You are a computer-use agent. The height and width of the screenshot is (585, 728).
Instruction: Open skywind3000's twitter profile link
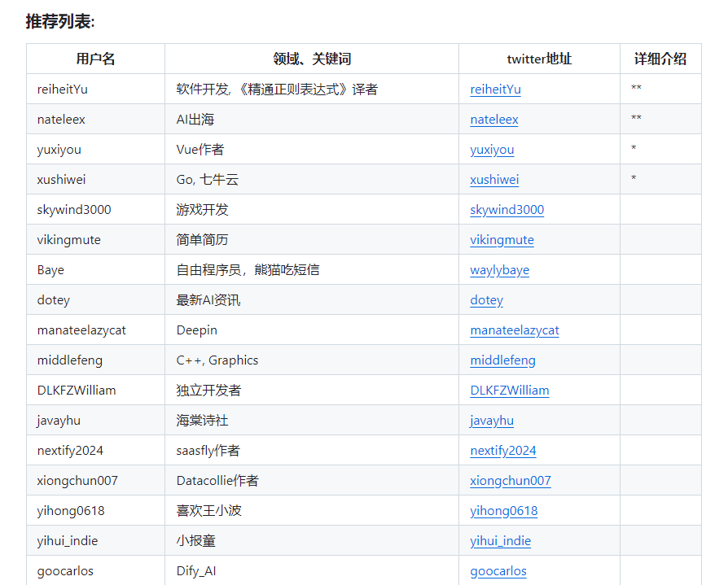pos(507,210)
